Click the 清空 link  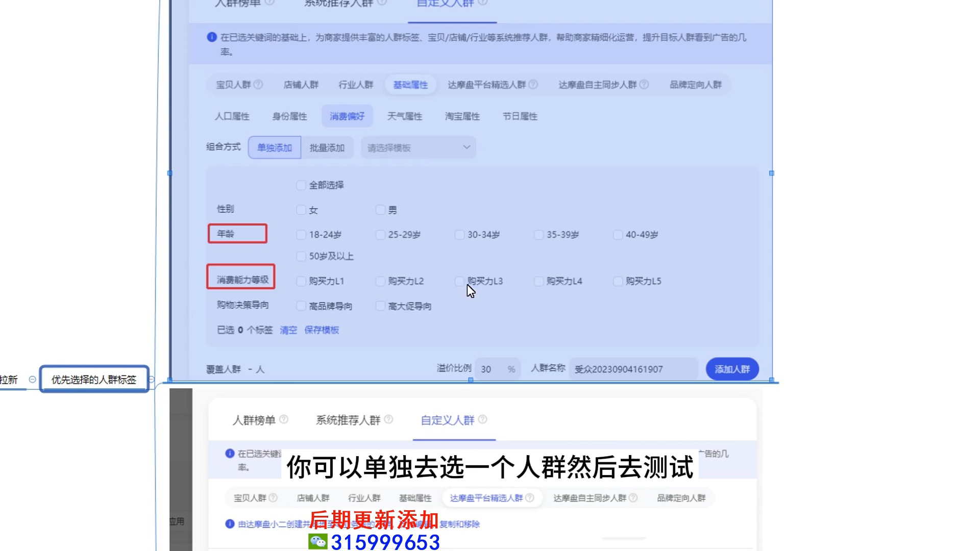pos(288,330)
